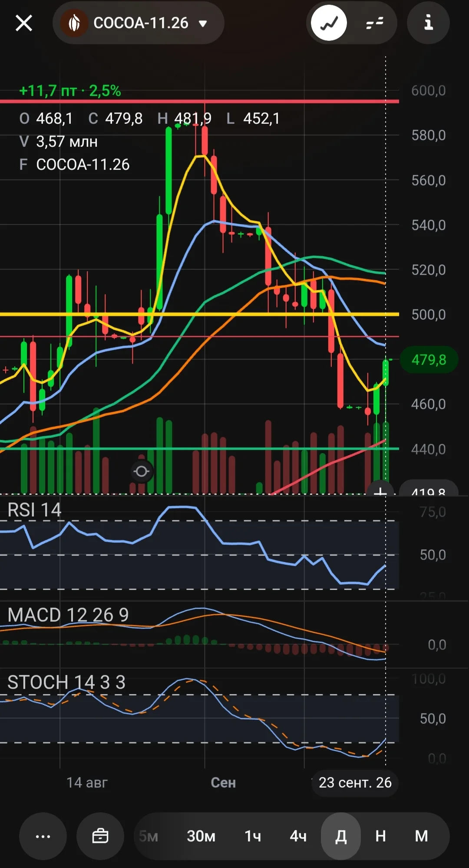This screenshot has width=469, height=868.
Task: Tap the O 468,1 open value
Action: (46, 119)
